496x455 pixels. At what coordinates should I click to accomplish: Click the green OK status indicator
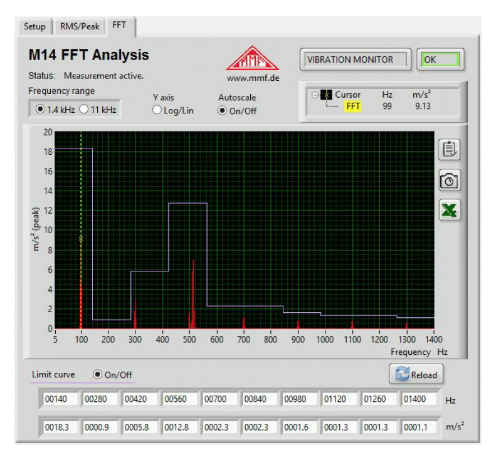440,60
